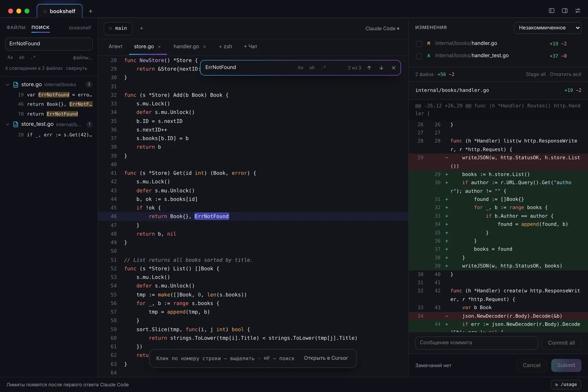Check the handler_test.go change checkbox
Screen dimensions: 588x392
419,56
